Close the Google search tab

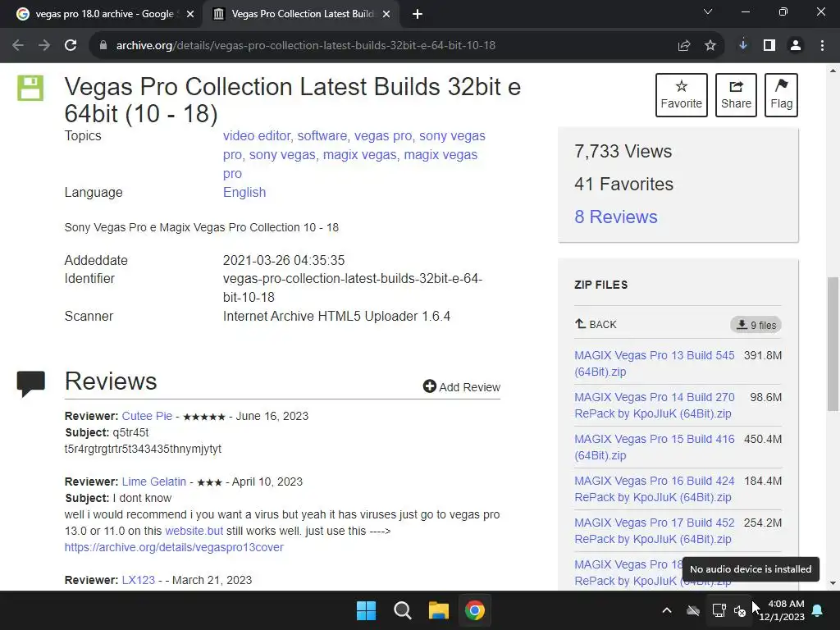pyautogui.click(x=190, y=15)
